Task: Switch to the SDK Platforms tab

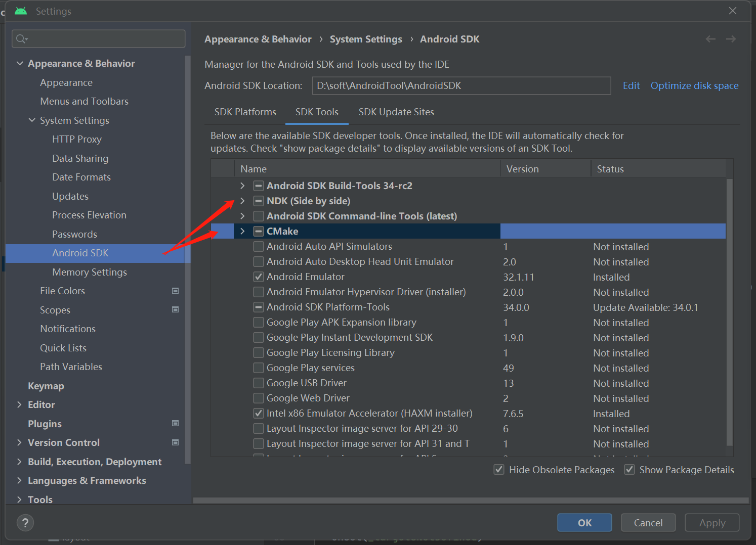Action: pyautogui.click(x=245, y=112)
